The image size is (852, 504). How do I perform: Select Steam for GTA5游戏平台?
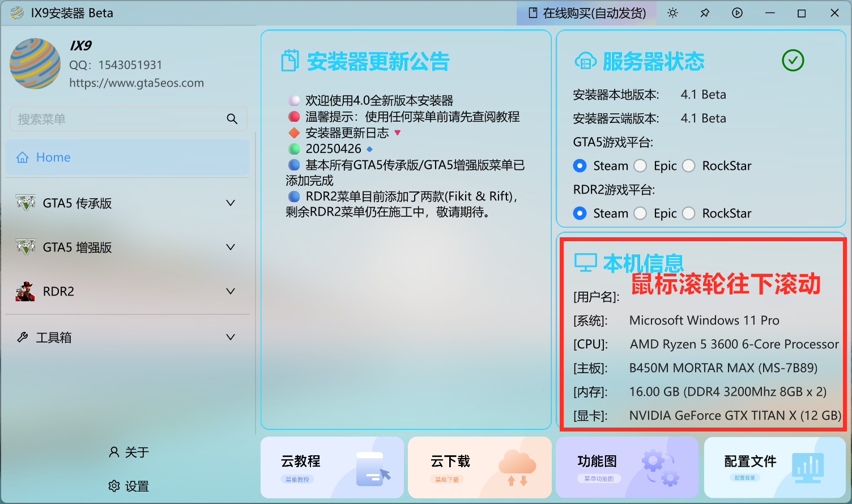click(x=580, y=165)
